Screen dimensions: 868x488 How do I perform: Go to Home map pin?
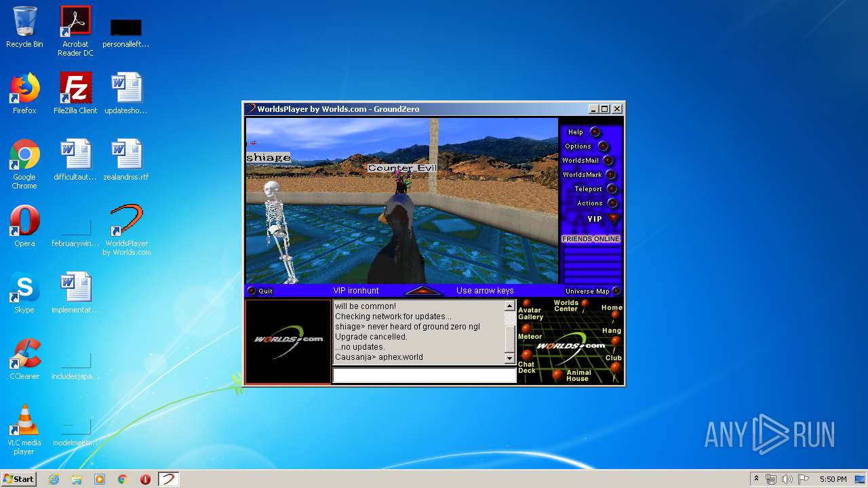(615, 315)
